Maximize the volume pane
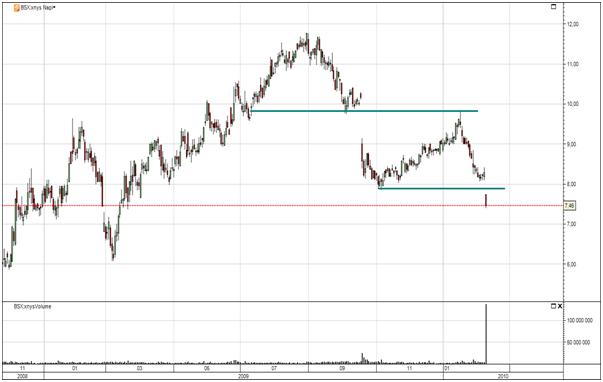 553,306
